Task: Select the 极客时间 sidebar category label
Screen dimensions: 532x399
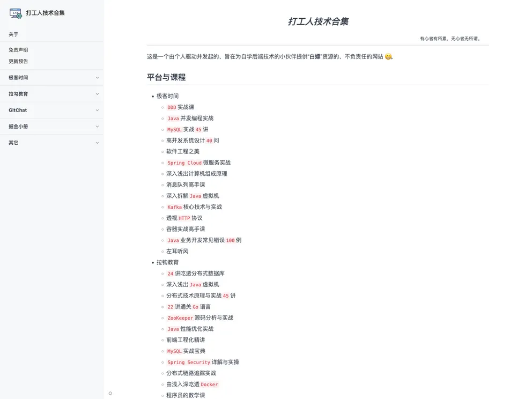Action: (18, 78)
